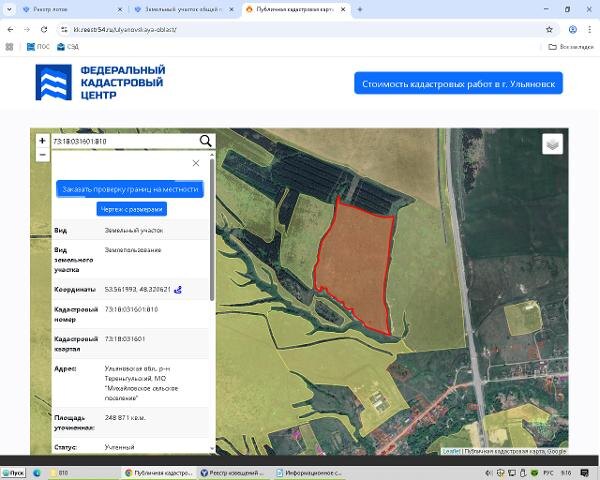This screenshot has height=480, width=600.
Task: Open the browser icon next to Пуск
Action: click(37, 473)
